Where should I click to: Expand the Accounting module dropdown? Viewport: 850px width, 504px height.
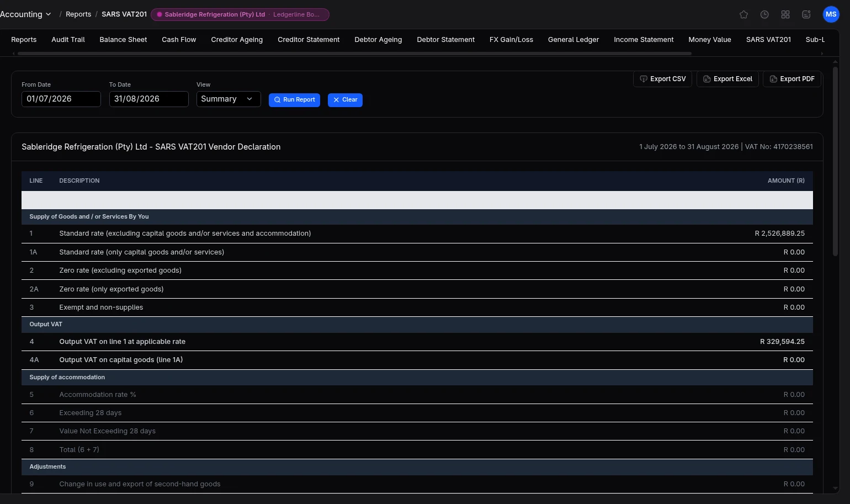25,14
